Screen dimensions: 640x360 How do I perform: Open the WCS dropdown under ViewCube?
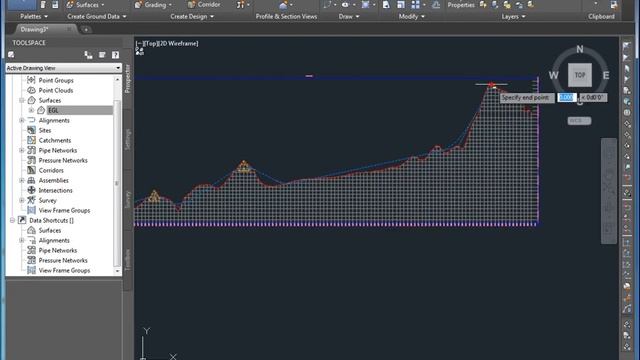click(579, 121)
